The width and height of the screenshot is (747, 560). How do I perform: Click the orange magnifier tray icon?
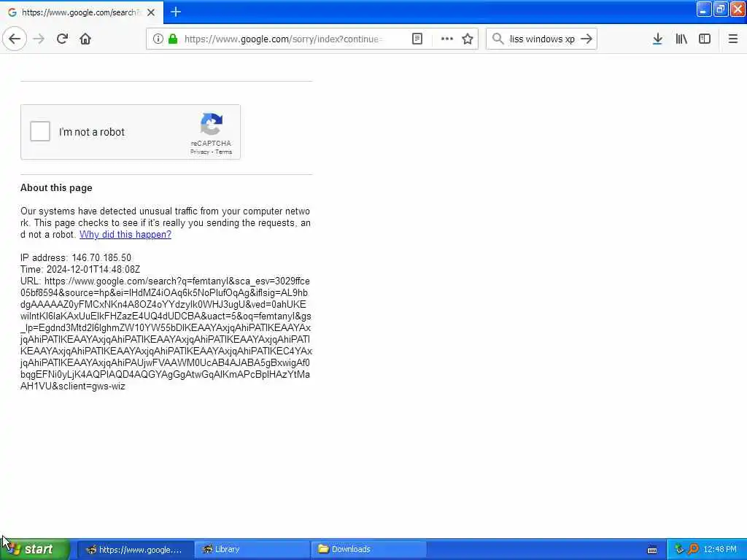tap(693, 549)
